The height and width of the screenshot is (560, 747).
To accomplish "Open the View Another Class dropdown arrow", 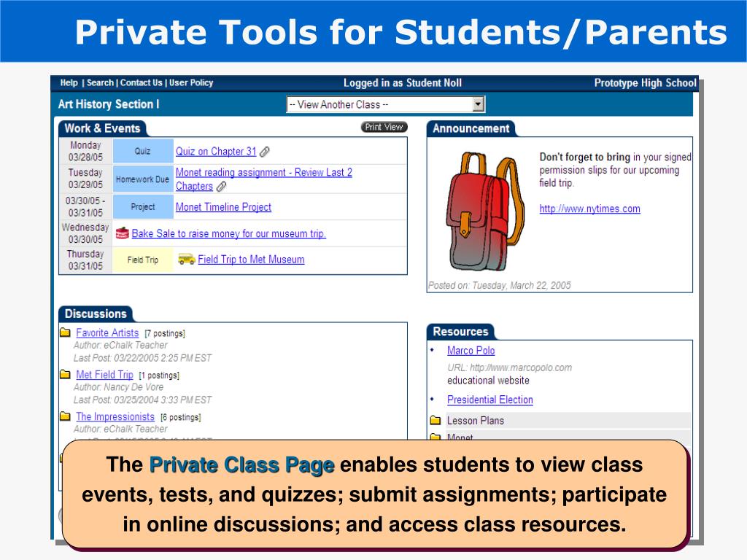I will 479,104.
